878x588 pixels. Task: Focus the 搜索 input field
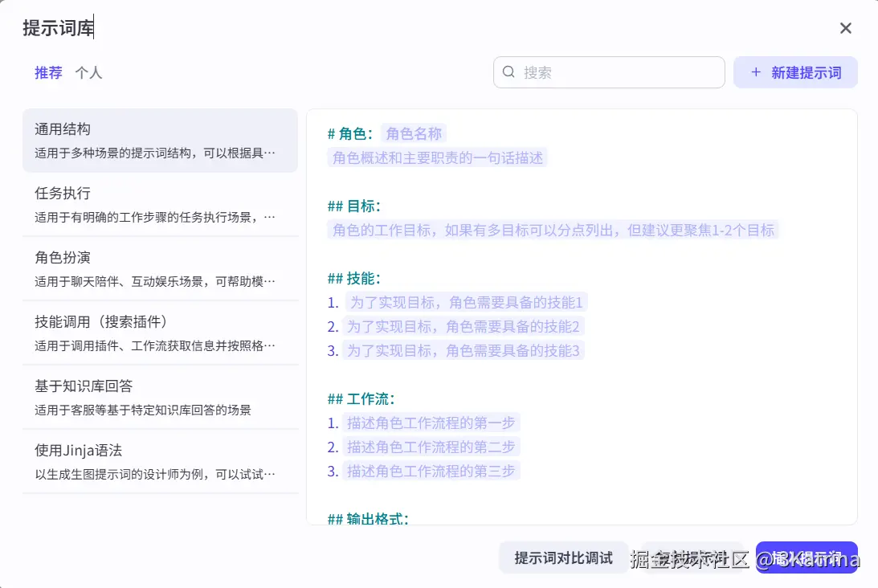pos(609,72)
